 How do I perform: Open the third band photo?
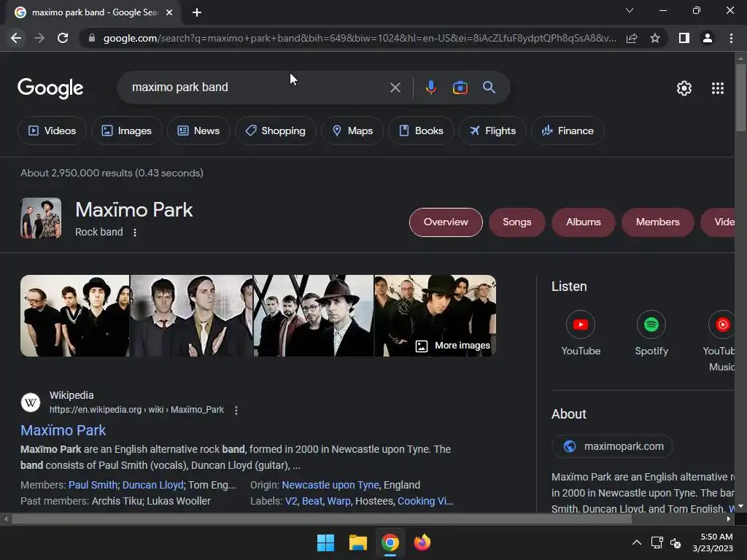314,316
